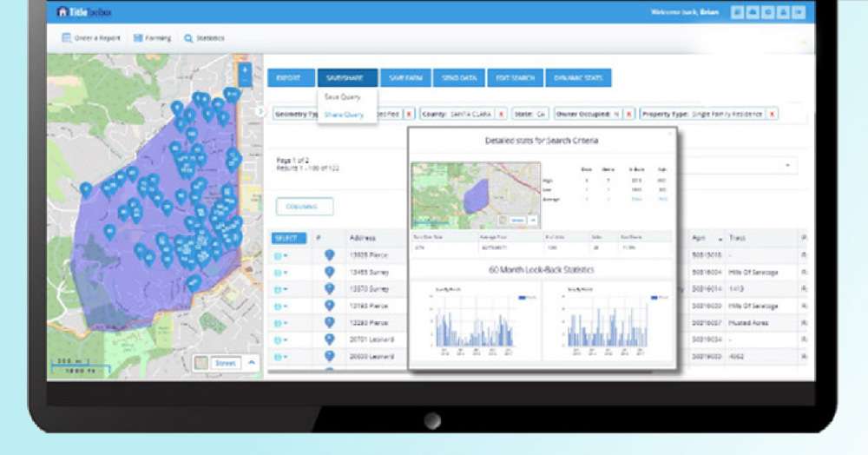The width and height of the screenshot is (868, 455).
Task: Click the SAVE FARM button
Action: 405,78
